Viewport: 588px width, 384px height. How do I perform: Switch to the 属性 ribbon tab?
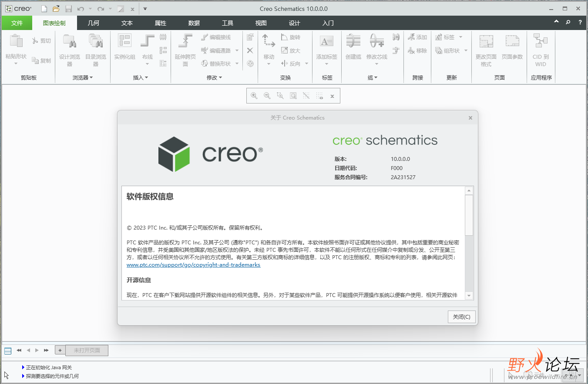coord(161,23)
